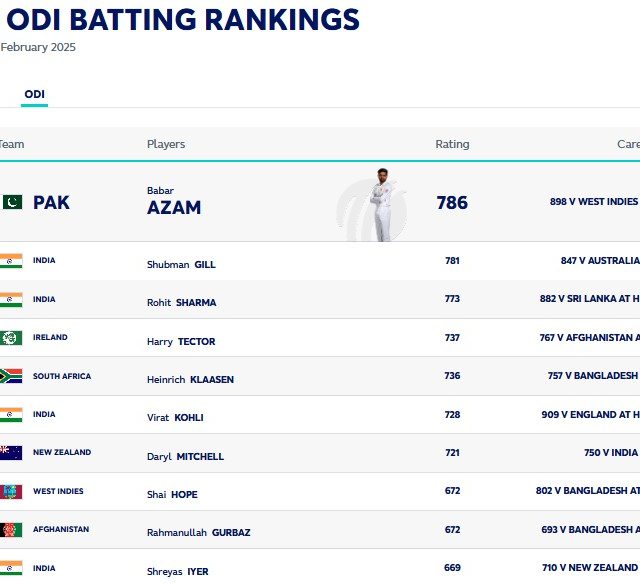This screenshot has height=586, width=640.
Task: Select the ODI tab
Action: (34, 95)
